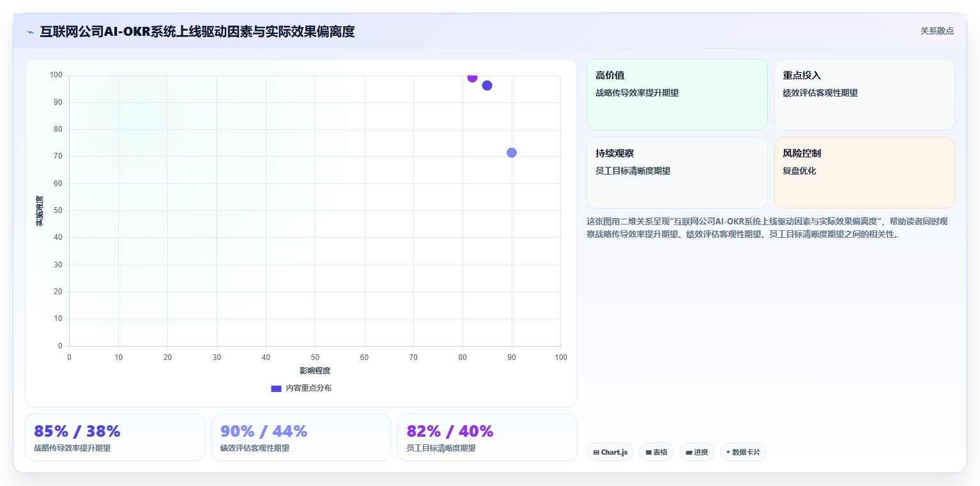Screen dimensions: 980x486
Task: Click the 表格 tag button
Action: (x=656, y=452)
